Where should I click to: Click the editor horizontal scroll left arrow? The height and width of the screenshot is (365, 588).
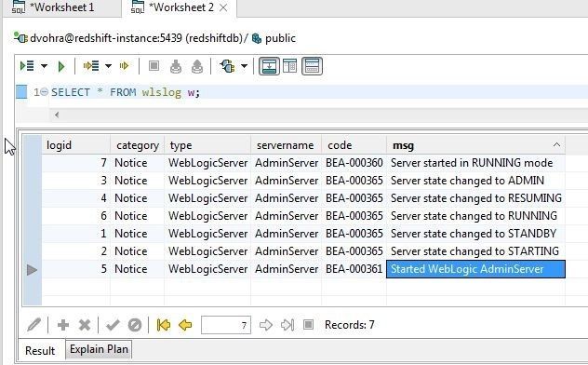point(57,115)
